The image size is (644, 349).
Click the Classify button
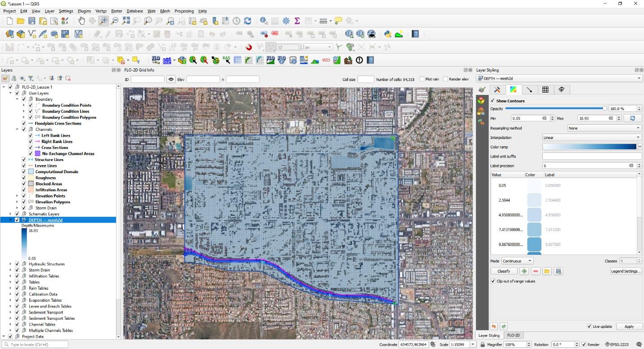504,271
